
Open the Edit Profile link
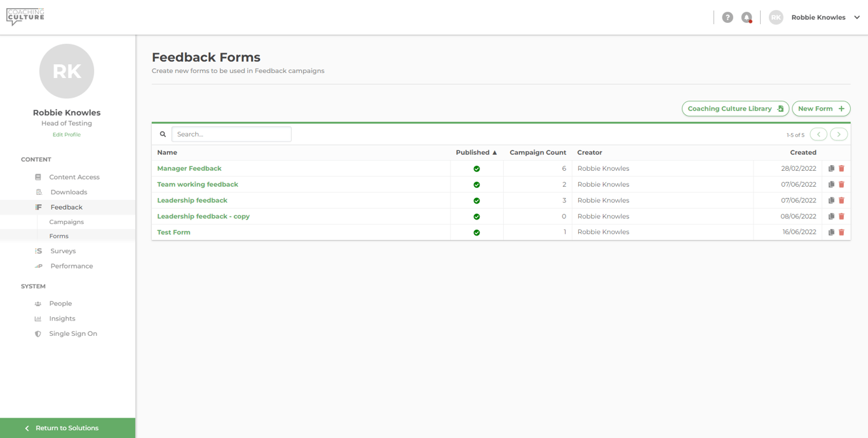67,135
